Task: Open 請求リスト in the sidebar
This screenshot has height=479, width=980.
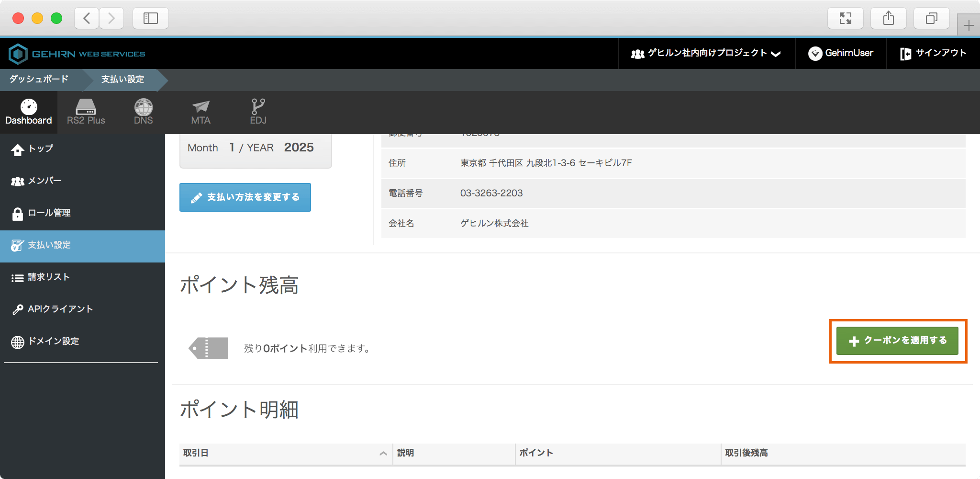Action: pyautogui.click(x=48, y=277)
